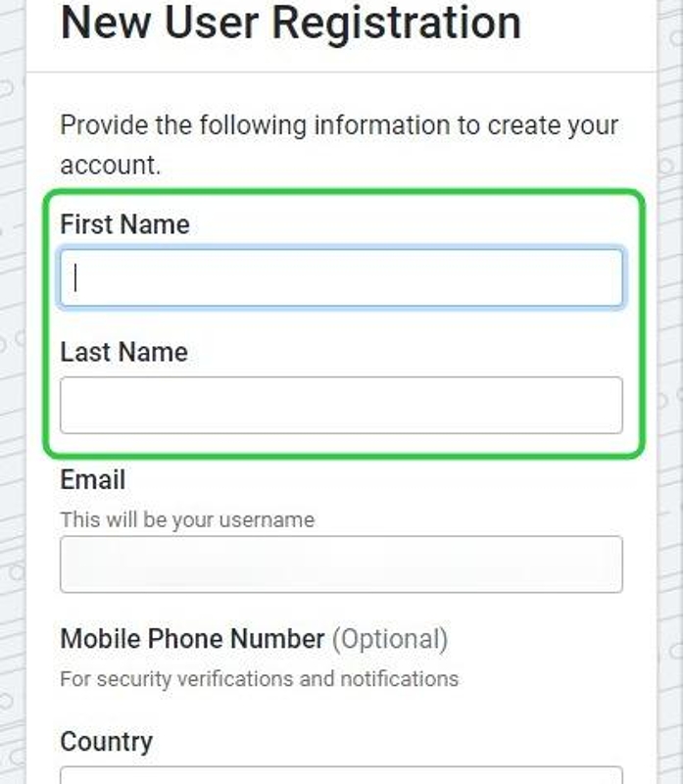Click the blinking text cursor in First Name
The height and width of the screenshot is (784, 683).
point(75,278)
